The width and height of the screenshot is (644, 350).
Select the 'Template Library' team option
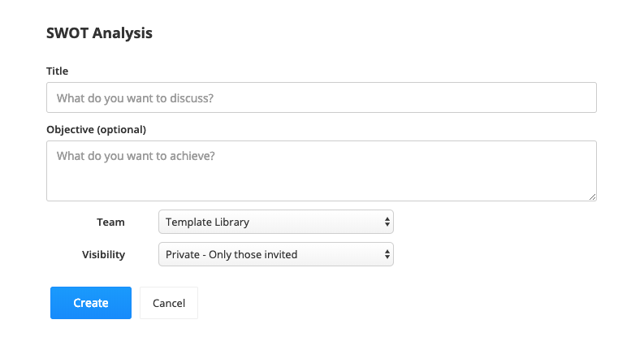coord(208,222)
